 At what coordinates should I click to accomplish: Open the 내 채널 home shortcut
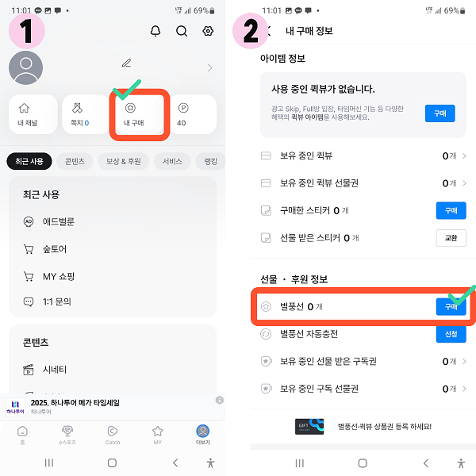tap(33, 114)
